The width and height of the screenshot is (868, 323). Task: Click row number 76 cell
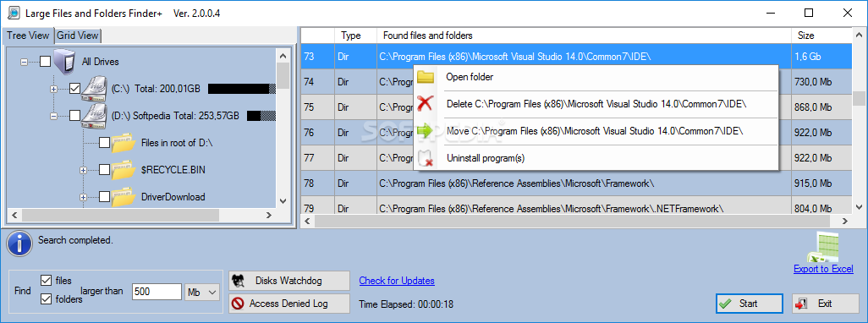(x=318, y=133)
